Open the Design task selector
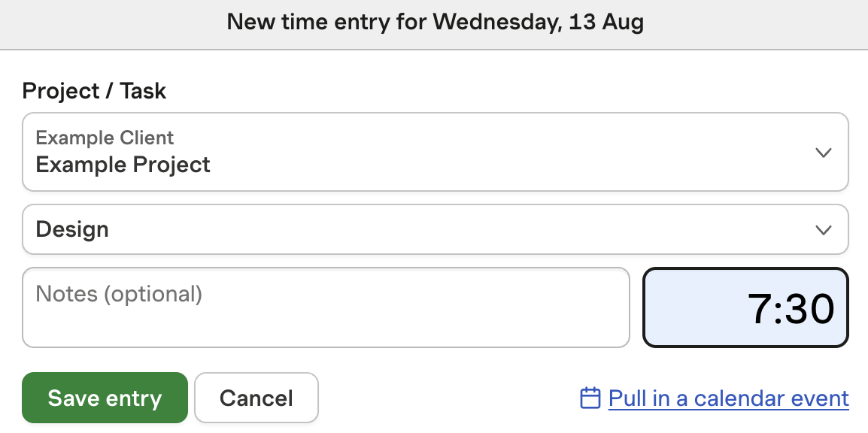Image resolution: width=868 pixels, height=433 pixels. pyautogui.click(x=435, y=229)
